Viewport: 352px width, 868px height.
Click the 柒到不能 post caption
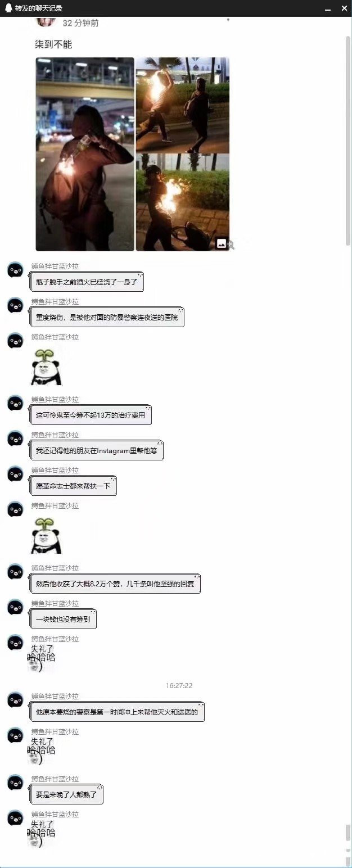53,44
